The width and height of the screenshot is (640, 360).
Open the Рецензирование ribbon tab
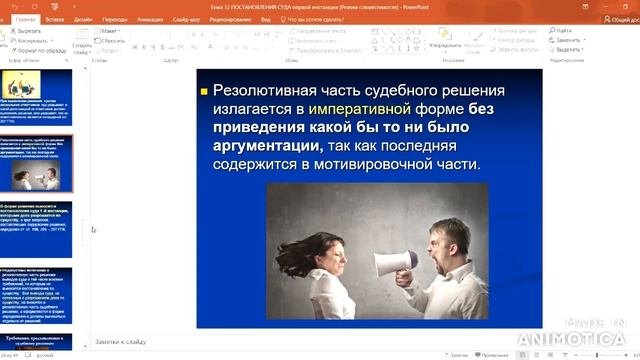pyautogui.click(x=230, y=19)
